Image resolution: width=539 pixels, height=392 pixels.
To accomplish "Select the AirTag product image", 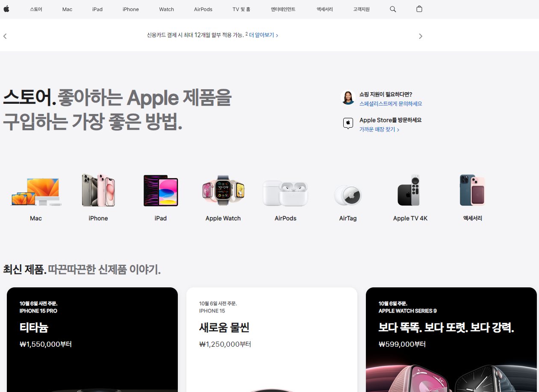I will [x=348, y=196].
